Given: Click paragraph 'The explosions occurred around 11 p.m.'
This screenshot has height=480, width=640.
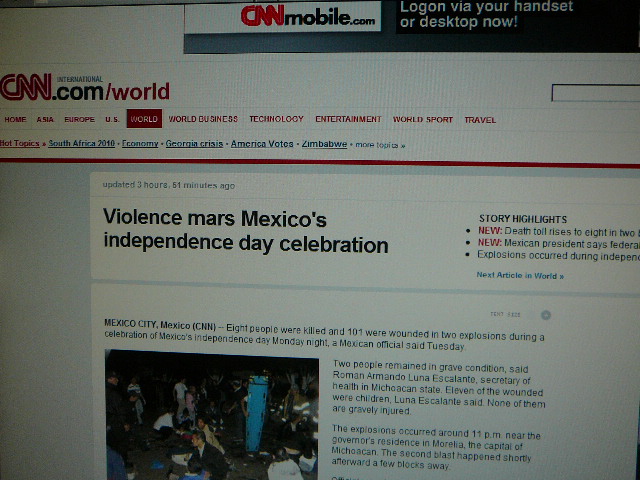Looking at the screenshot, I should click(435, 447).
